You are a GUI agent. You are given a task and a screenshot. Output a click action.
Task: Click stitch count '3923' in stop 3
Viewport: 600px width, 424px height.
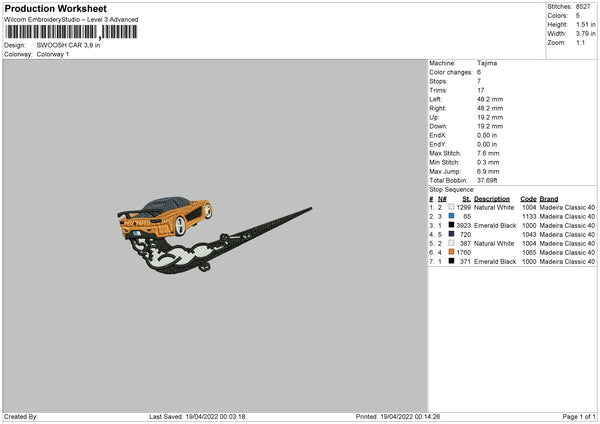click(x=463, y=225)
